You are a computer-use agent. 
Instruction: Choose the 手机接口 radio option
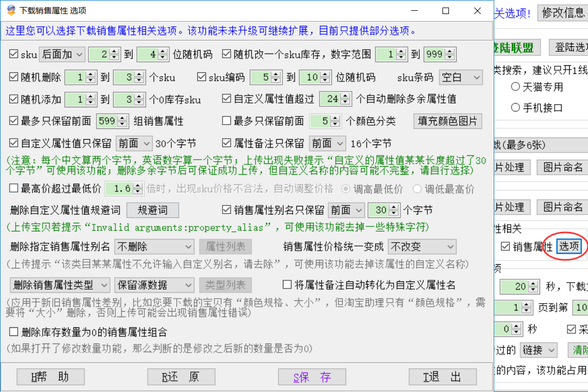click(516, 107)
